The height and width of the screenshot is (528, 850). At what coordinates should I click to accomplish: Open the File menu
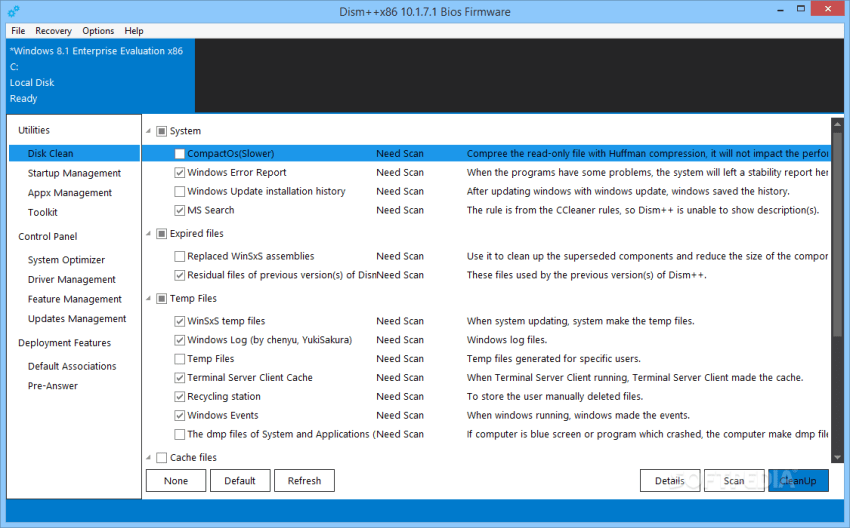click(18, 31)
